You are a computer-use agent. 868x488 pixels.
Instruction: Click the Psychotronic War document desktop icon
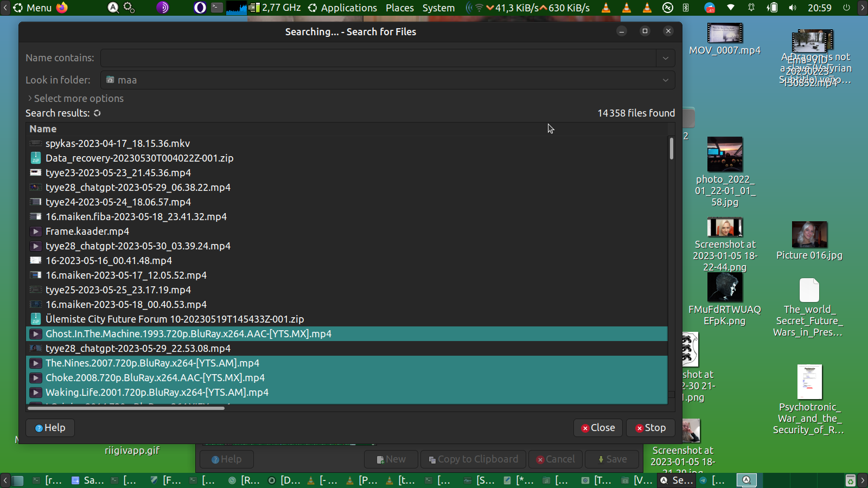[809, 382]
